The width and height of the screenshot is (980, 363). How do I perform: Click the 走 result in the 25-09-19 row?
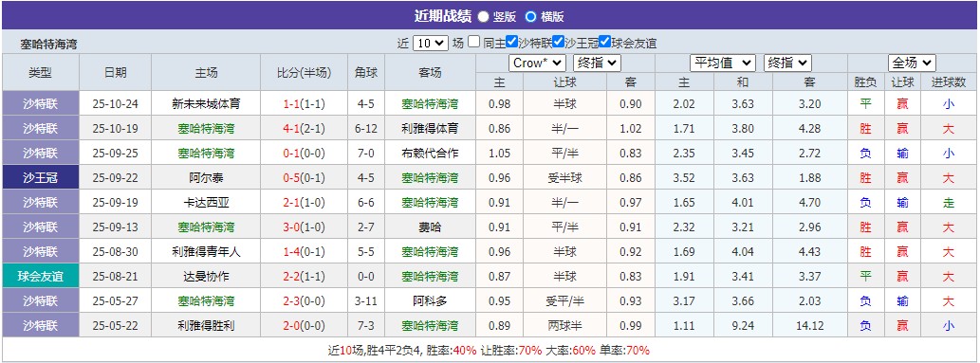[x=948, y=203]
